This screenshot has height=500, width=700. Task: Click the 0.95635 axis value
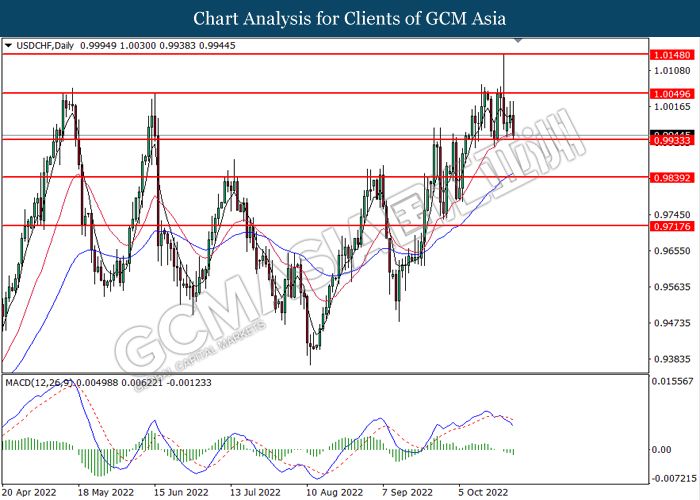672,287
